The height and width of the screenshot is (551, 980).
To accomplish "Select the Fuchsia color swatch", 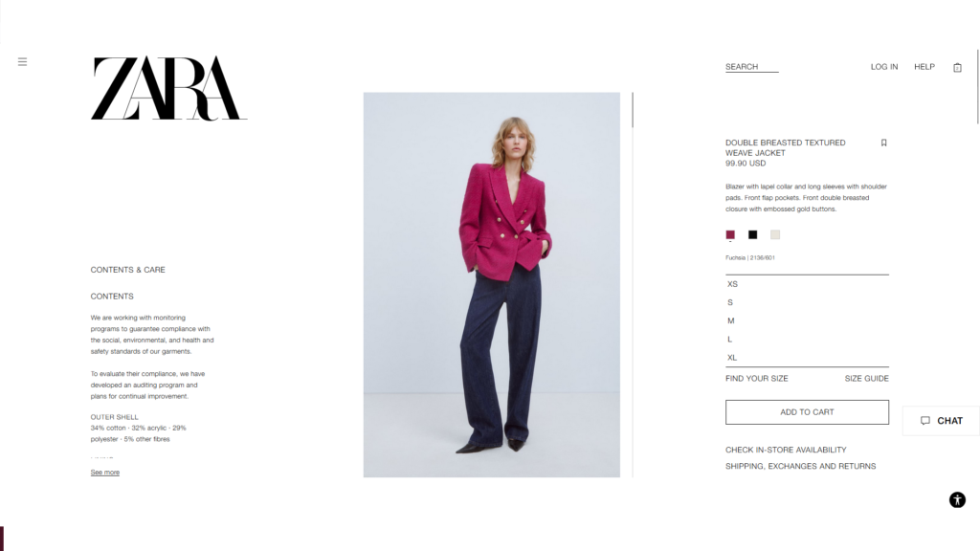I will pyautogui.click(x=730, y=235).
